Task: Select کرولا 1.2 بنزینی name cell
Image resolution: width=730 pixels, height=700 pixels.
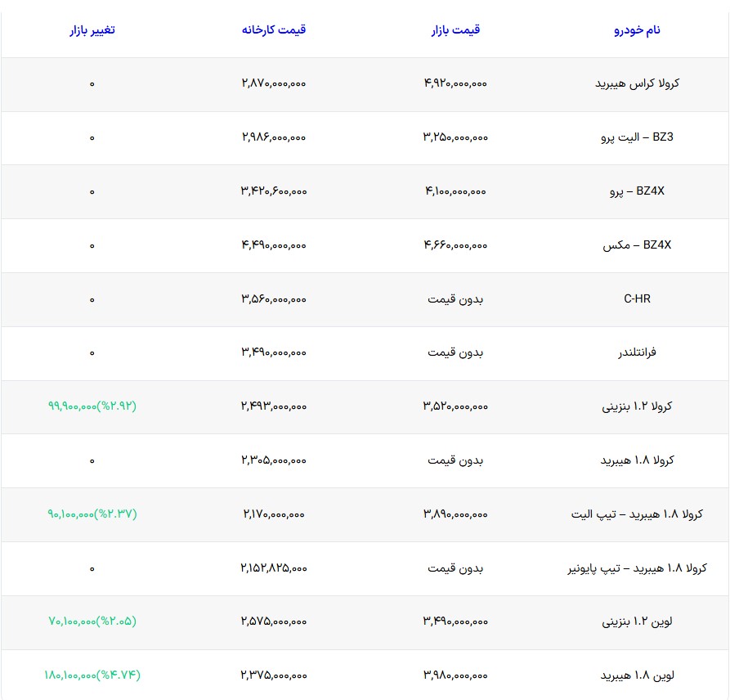Action: [x=637, y=406]
